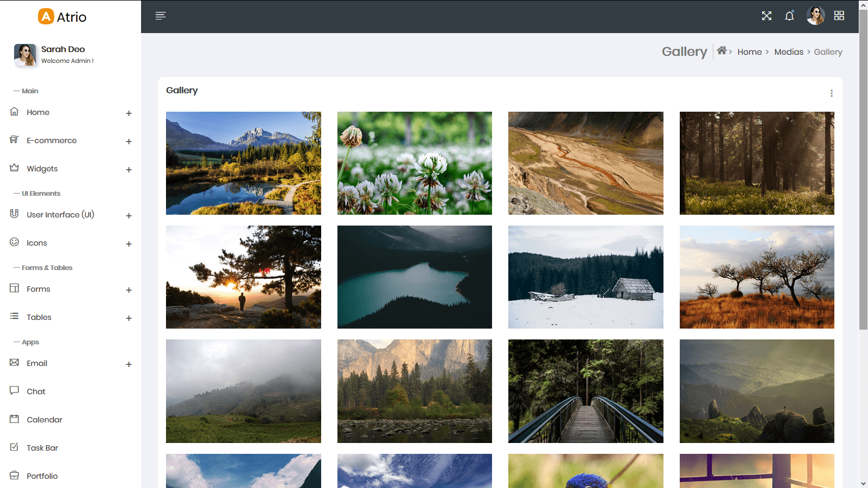Open the wooden forest bridge photo
Viewport: 868px width, 488px height.
[585, 391]
